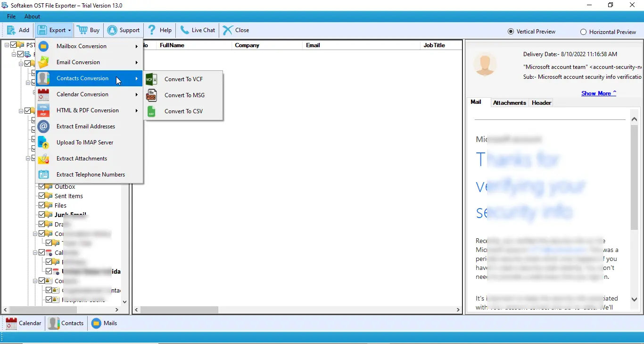
Task: Switch to the Header tab
Action: (541, 102)
